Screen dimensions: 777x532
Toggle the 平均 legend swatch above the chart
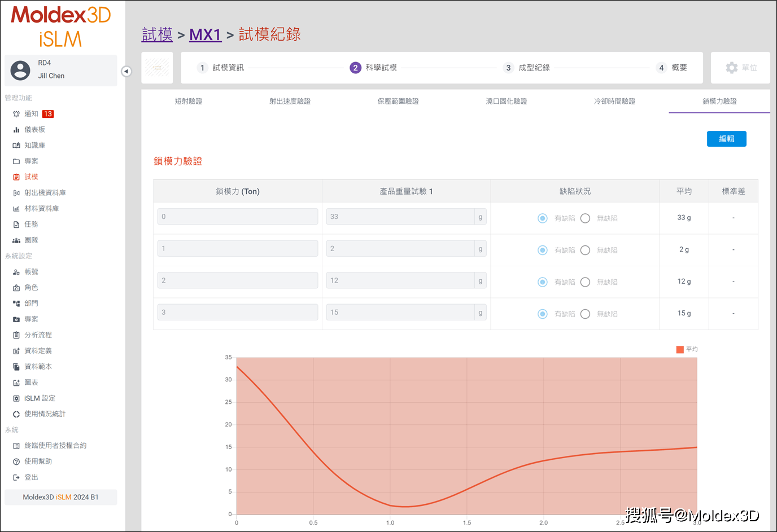click(679, 349)
